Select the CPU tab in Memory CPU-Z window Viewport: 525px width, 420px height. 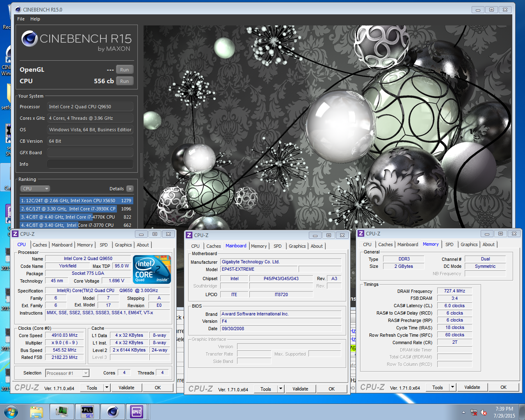[x=367, y=244]
